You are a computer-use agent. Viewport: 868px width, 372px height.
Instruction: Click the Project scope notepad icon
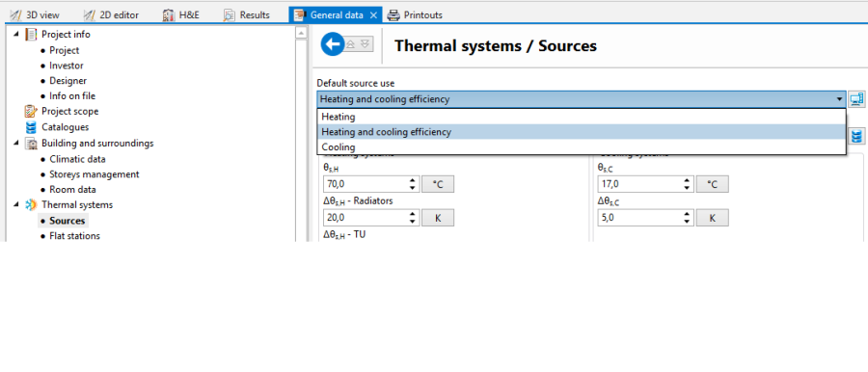click(31, 111)
